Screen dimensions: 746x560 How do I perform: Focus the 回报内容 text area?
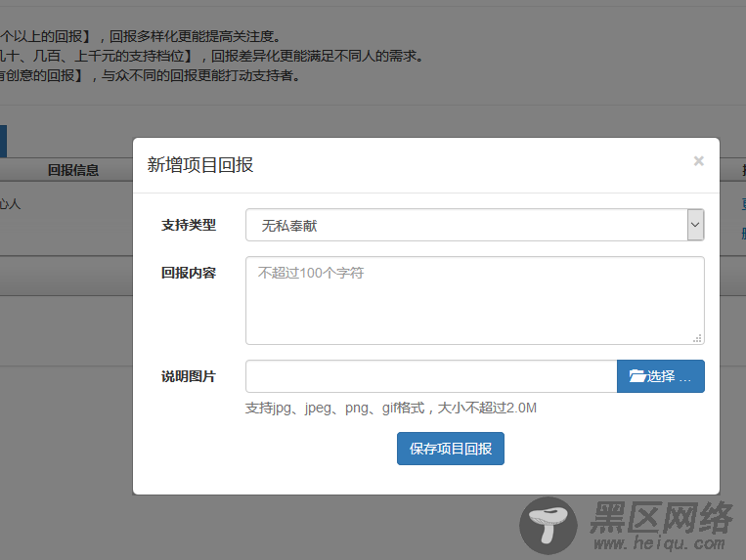[475, 300]
